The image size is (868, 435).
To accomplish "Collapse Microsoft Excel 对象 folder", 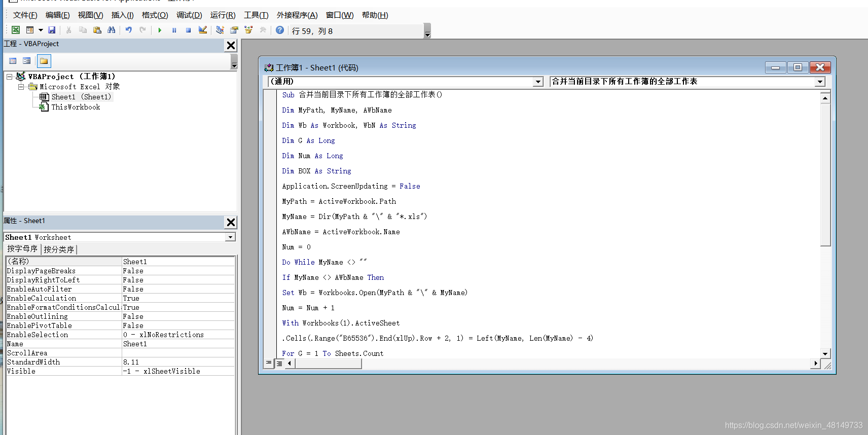I will pos(21,87).
